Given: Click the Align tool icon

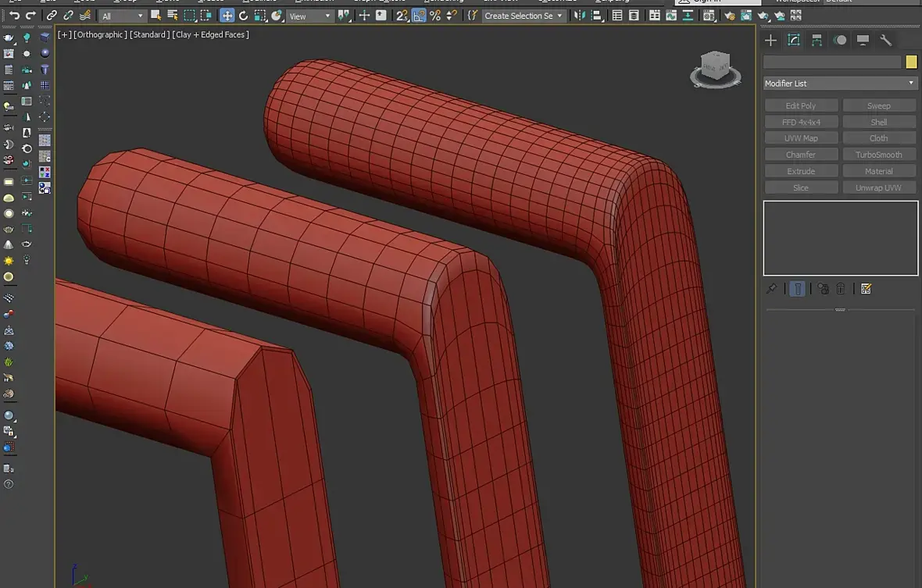Looking at the screenshot, I should 597,16.
